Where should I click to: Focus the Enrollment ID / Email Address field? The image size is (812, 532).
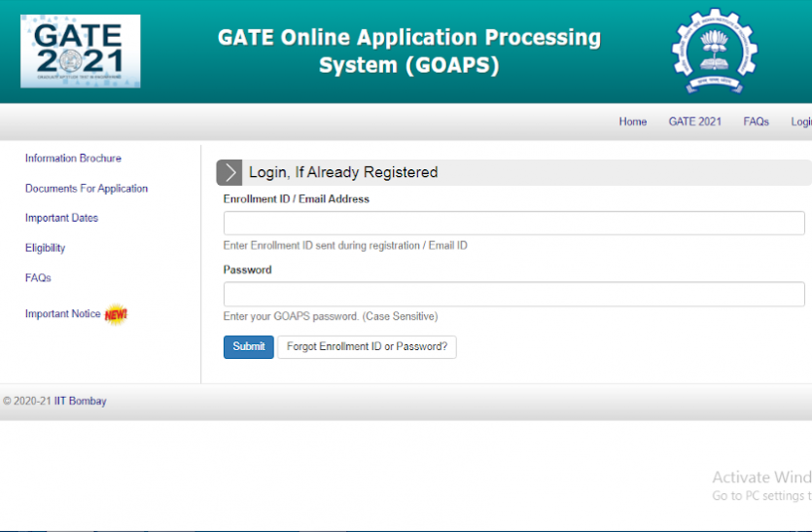[514, 224]
